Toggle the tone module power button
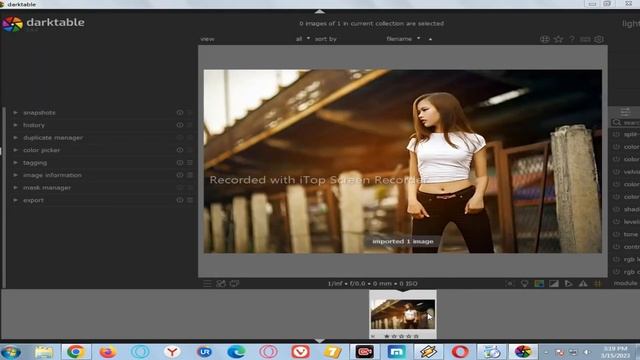 [x=616, y=234]
